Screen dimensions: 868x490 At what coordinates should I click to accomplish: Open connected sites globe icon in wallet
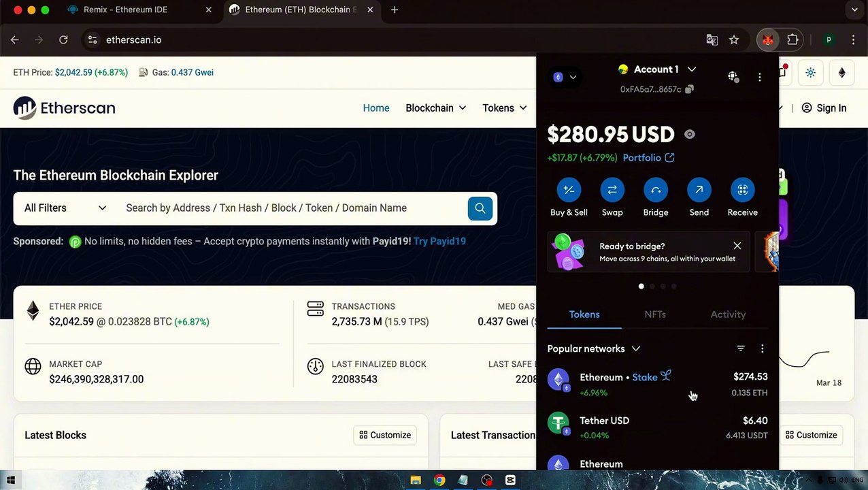[733, 77]
